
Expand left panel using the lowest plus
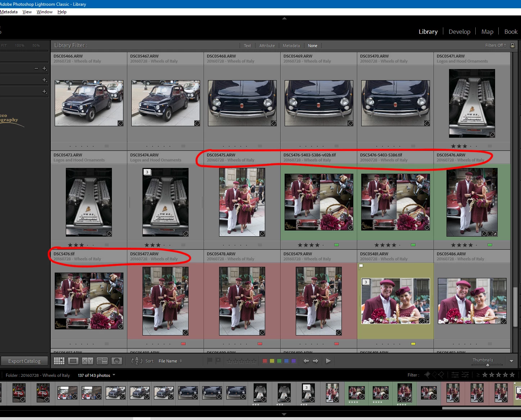click(45, 91)
